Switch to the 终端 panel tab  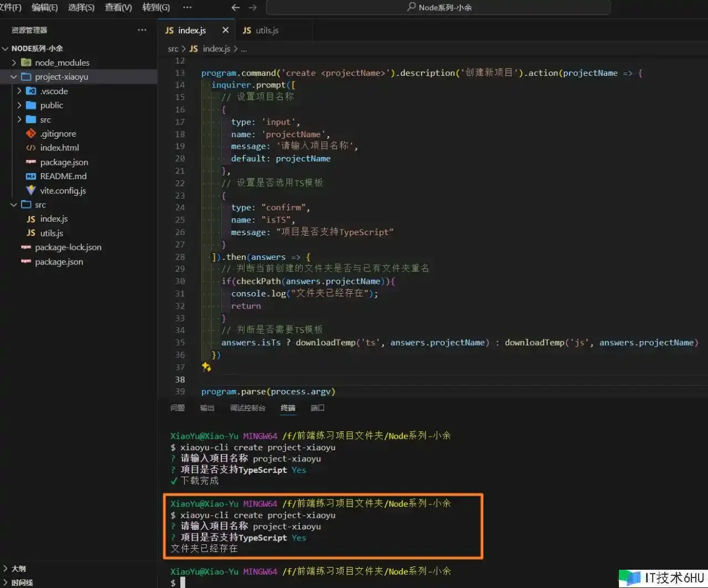click(288, 408)
